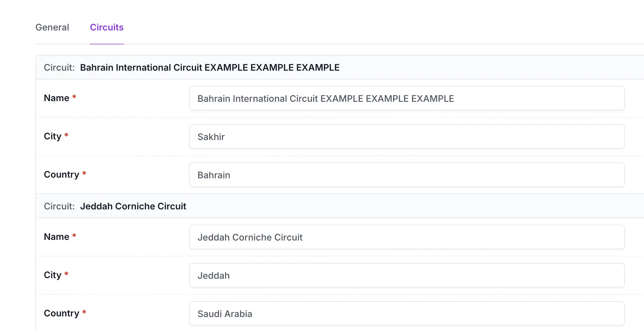Click the Country field containing Bahrain
644x330 pixels.
tap(407, 175)
